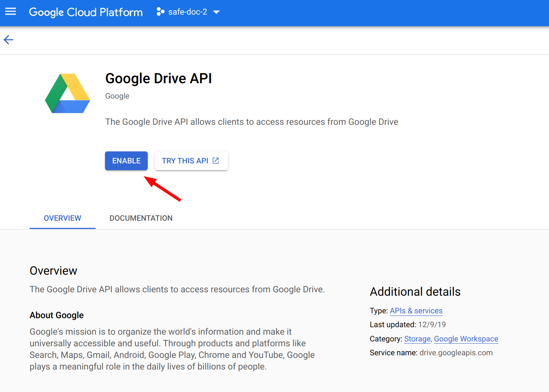This screenshot has width=549, height=392.
Task: Click the safe-doc-2 project name
Action: click(x=187, y=12)
